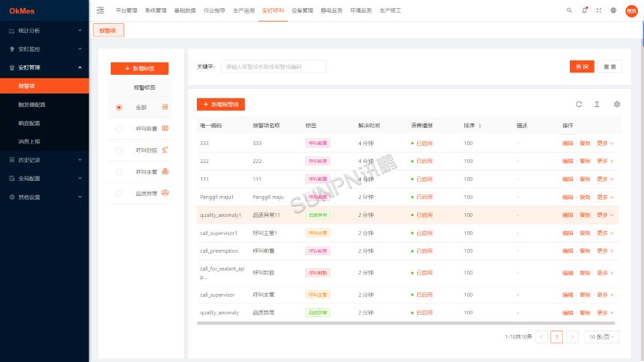Open the search magnifier in top bar
Screen dimensions: 644x362
569,10
